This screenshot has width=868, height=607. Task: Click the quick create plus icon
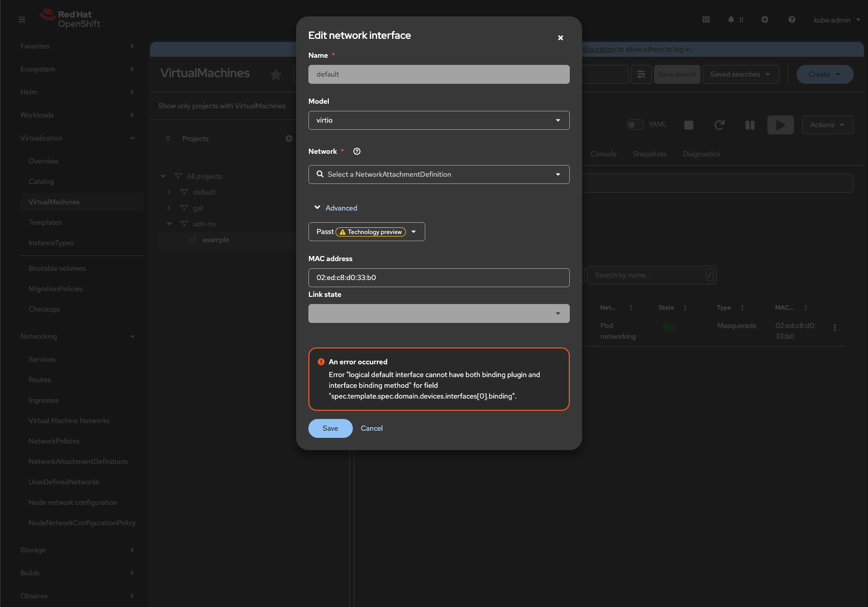coord(765,19)
